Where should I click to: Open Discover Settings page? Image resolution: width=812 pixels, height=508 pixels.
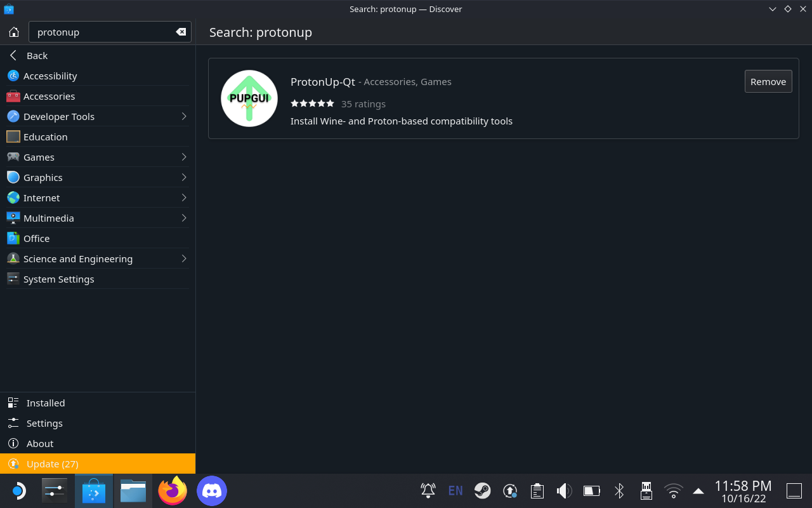[98, 423]
